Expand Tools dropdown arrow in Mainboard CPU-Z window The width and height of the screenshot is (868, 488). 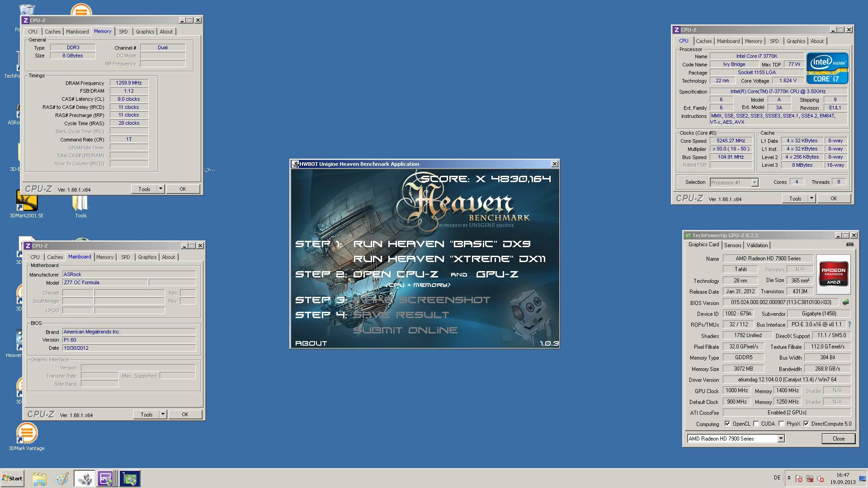pos(163,414)
